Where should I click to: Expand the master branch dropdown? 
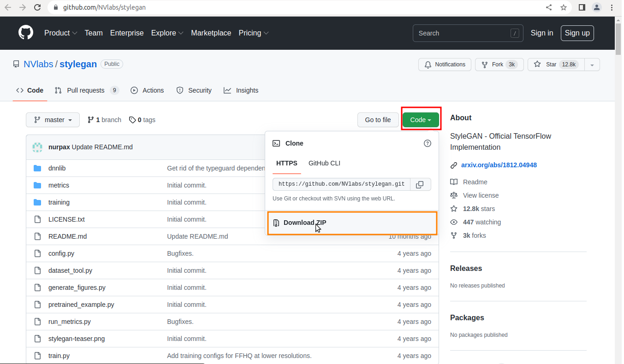(x=53, y=120)
